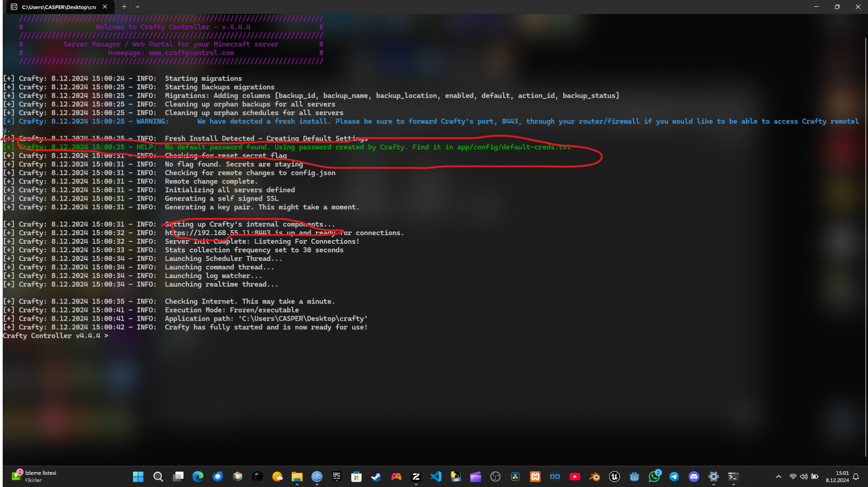Click 'Application path' line text
This screenshot has height=487, width=868.
pyautogui.click(x=266, y=319)
